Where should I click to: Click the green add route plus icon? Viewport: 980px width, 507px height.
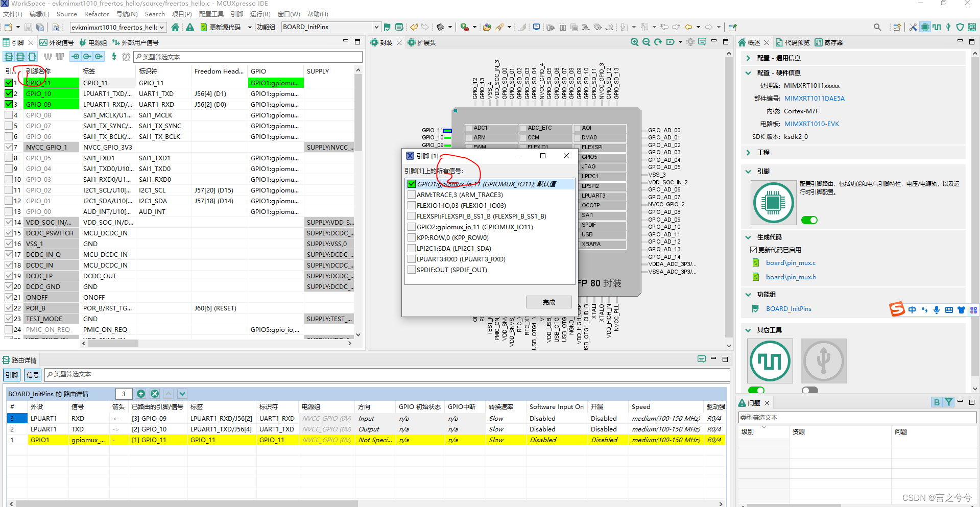(x=141, y=394)
